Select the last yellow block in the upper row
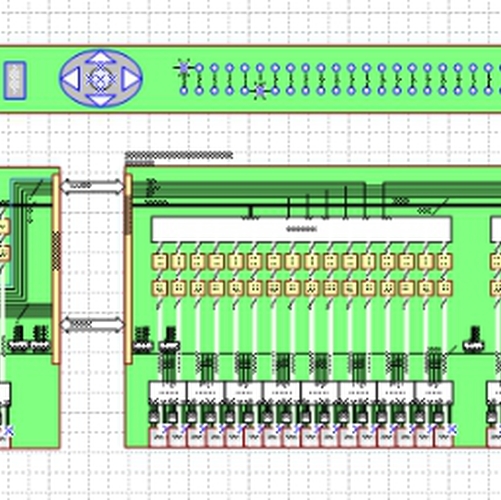501x500 pixels. 444,262
